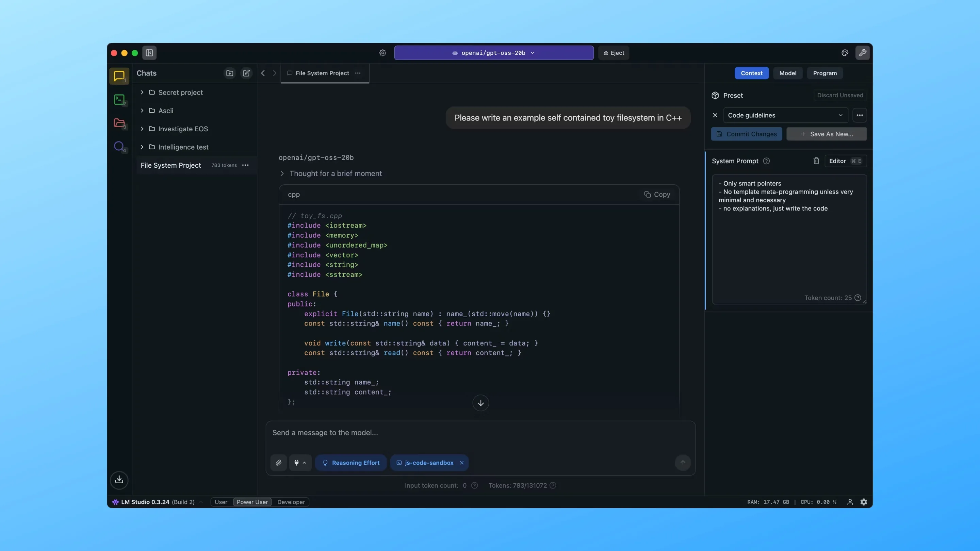The height and width of the screenshot is (551, 980).
Task: Open the Discover search sidebar icon
Action: [x=119, y=146]
